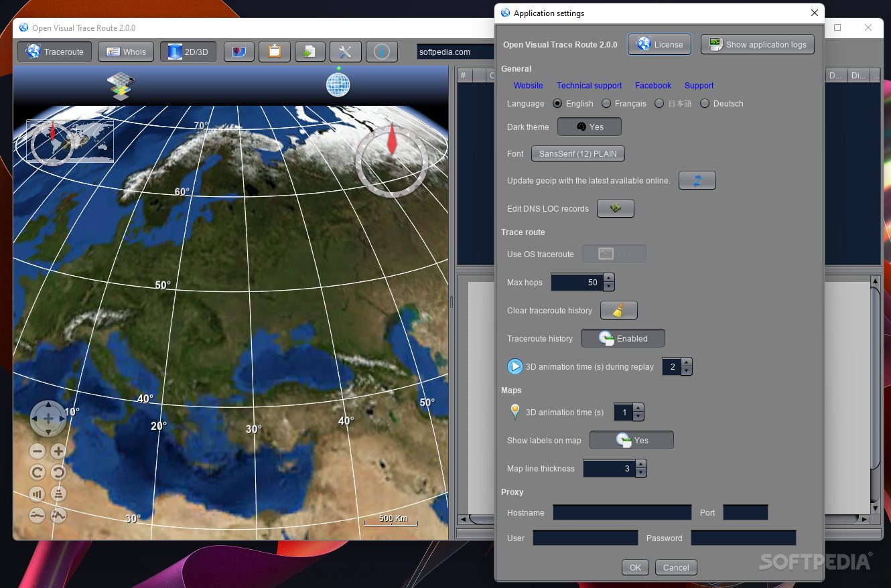Image resolution: width=891 pixels, height=588 pixels.
Task: Open the Whois lookup mode
Action: (126, 52)
